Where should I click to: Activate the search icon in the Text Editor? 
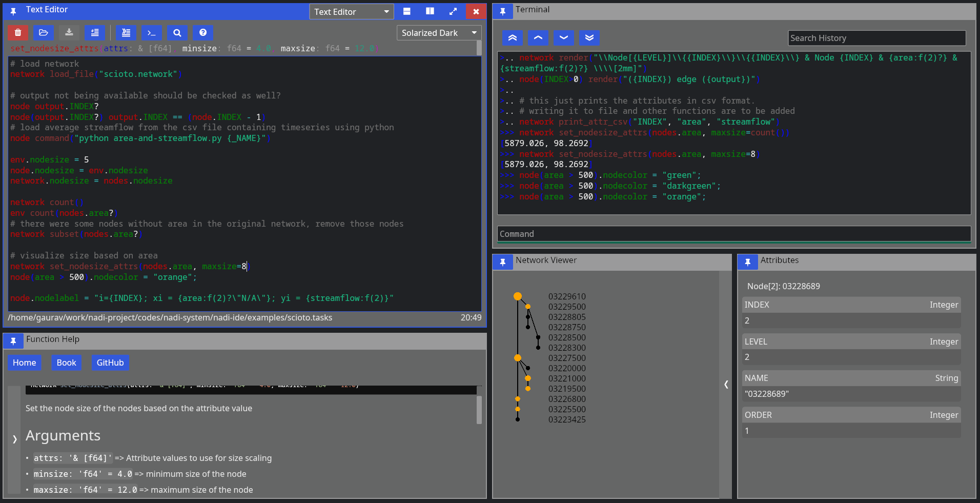click(177, 32)
